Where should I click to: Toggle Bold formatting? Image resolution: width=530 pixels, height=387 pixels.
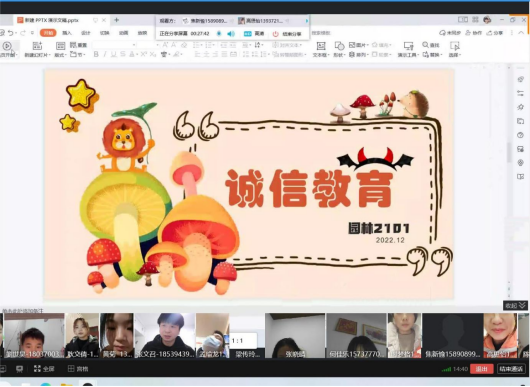pyautogui.click(x=96, y=54)
